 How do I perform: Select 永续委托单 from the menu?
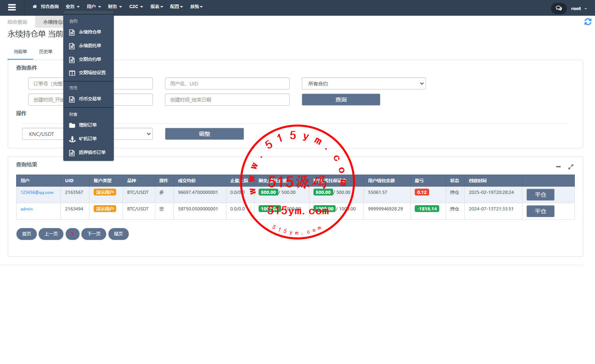coord(90,46)
